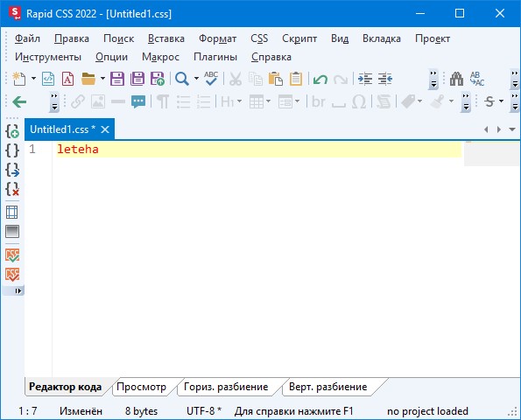Image resolution: width=521 pixels, height=420 pixels.
Task: Click the spell check ABC icon
Action: (211, 79)
